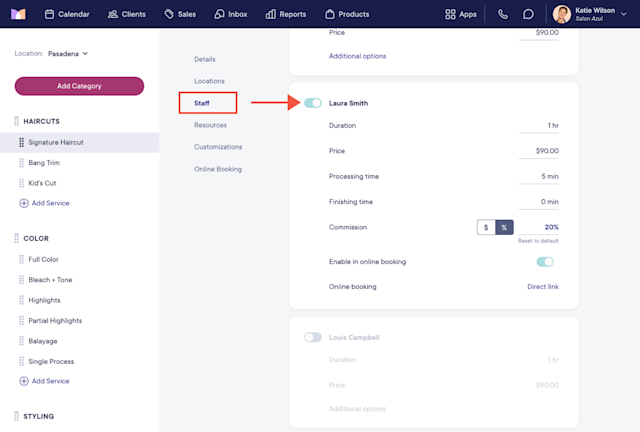Expand Katie Wilson account menu chevron
The image size is (640, 432).
tap(624, 14)
